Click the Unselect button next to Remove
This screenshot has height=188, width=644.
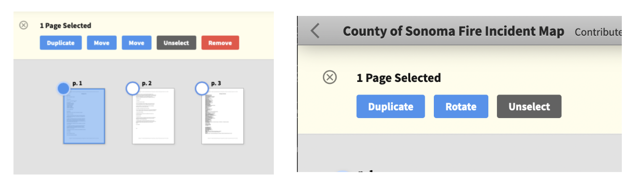pyautogui.click(x=176, y=43)
